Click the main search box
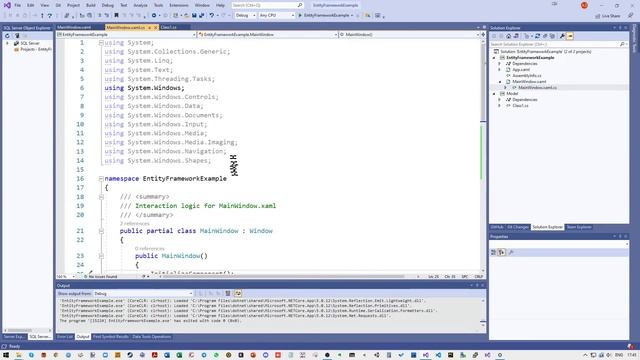This screenshot has height=360, width=640. [267, 5]
